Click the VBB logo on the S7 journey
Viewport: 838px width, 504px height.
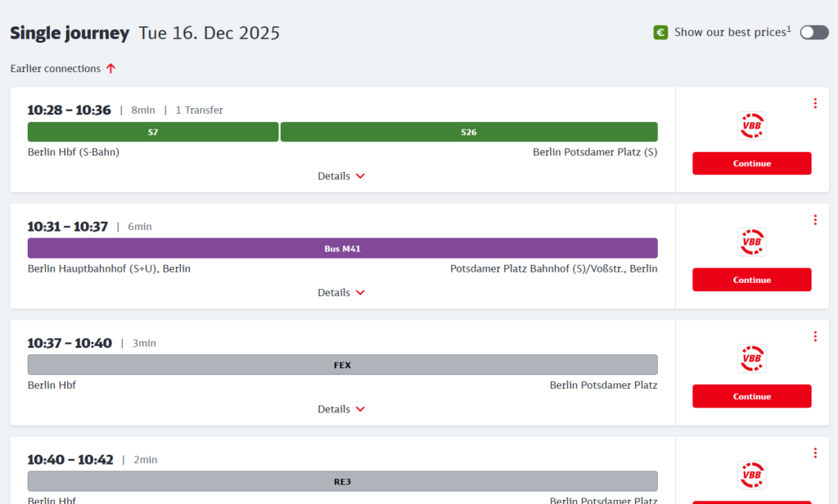(751, 126)
